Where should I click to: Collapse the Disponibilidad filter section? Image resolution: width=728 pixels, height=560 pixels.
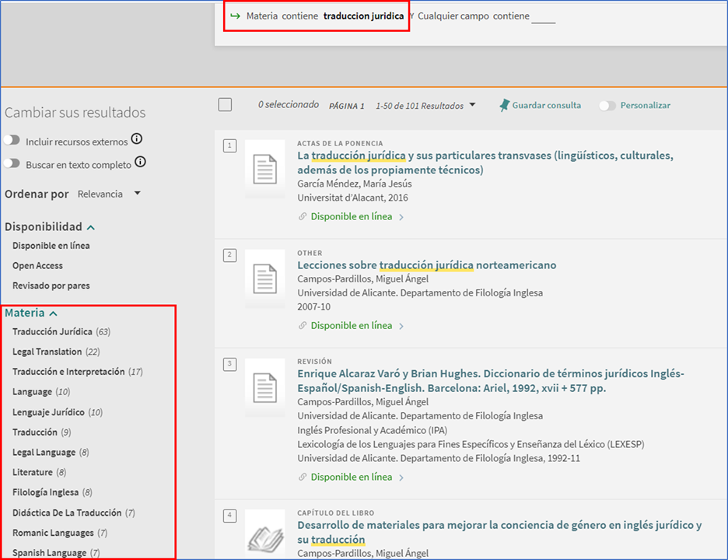(91, 227)
